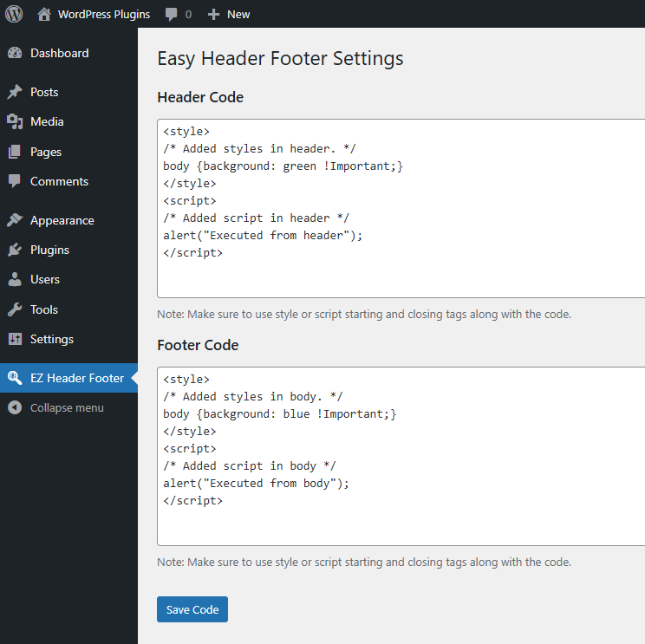
Task: Click the WordPress logo icon
Action: pyautogui.click(x=14, y=14)
